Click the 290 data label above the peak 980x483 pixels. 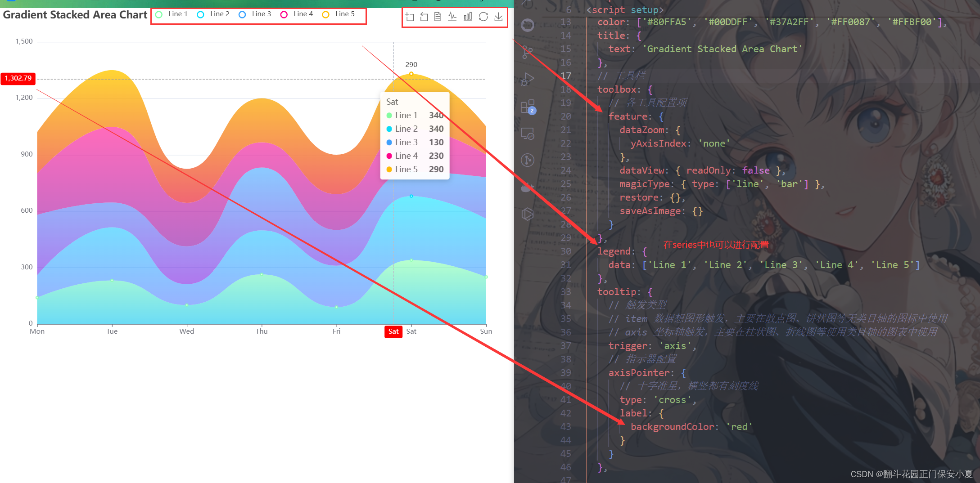(411, 65)
